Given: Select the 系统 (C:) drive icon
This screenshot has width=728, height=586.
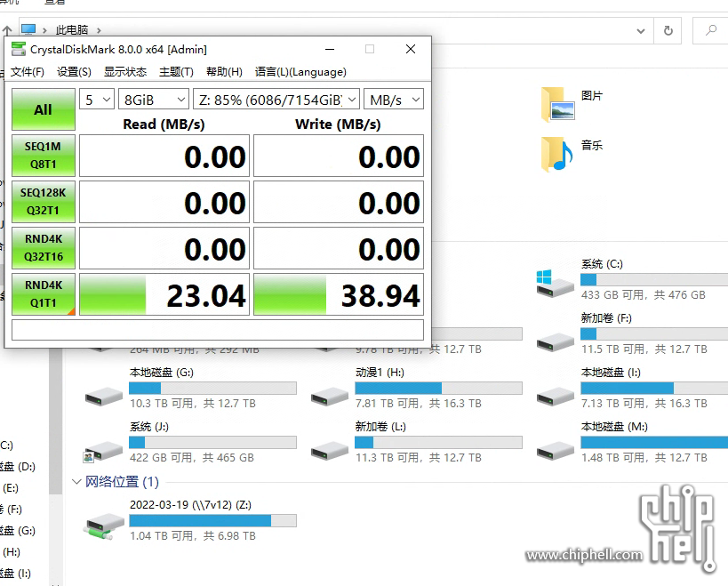Looking at the screenshot, I should click(556, 283).
